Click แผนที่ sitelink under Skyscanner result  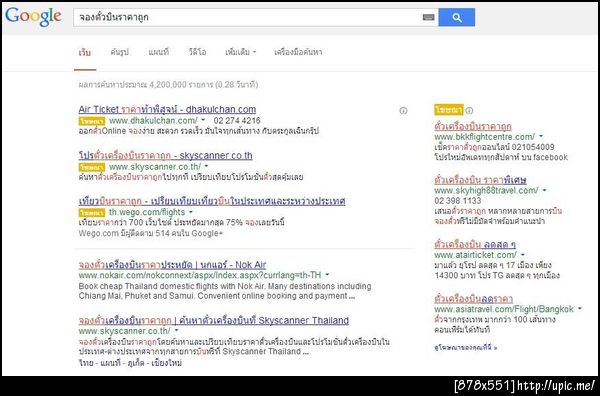click(111, 362)
